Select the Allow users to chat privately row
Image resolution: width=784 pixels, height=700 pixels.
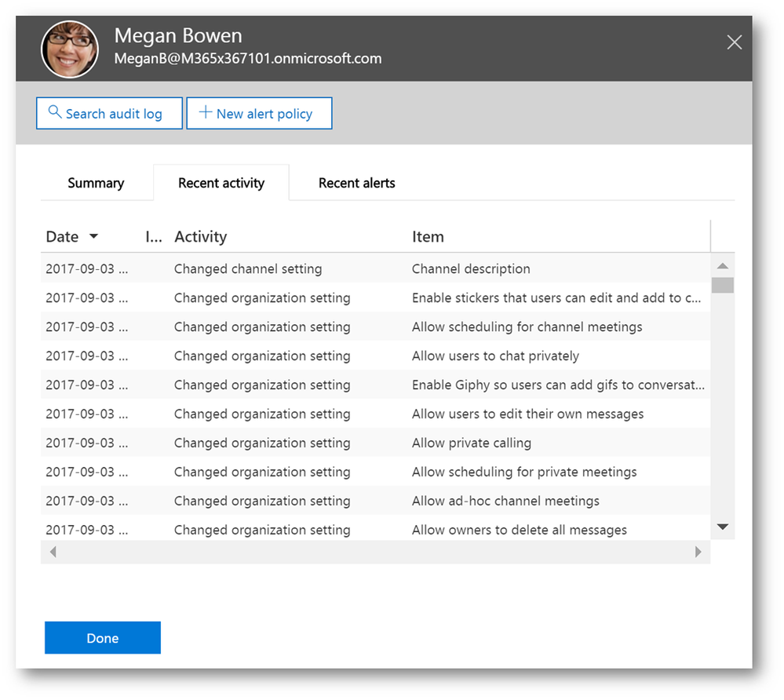(x=495, y=355)
